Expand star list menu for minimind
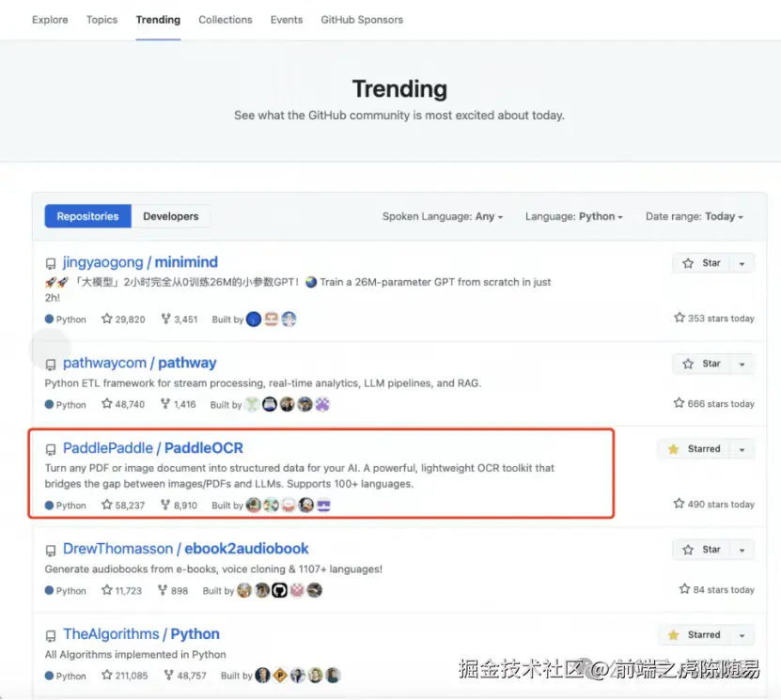This screenshot has width=781, height=700. [742, 263]
